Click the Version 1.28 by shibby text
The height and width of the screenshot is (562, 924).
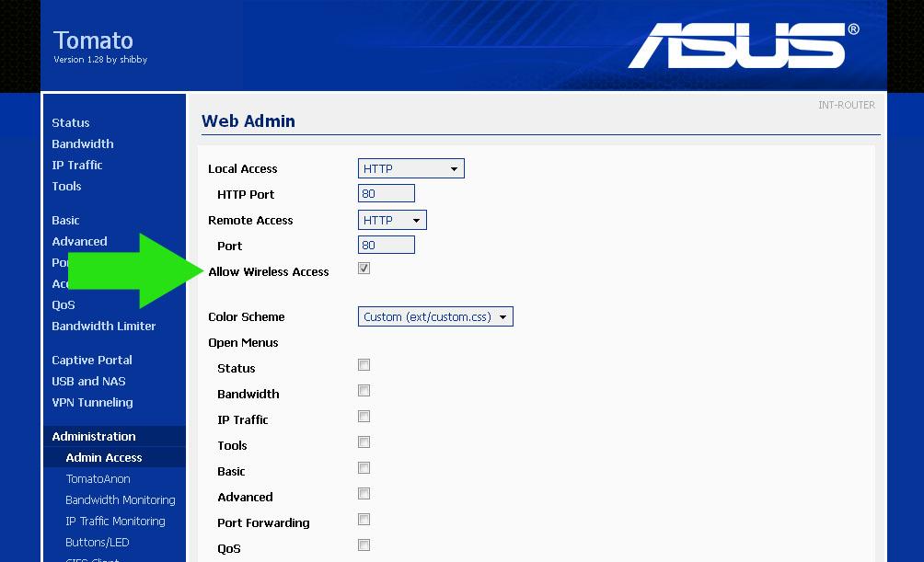point(100,60)
